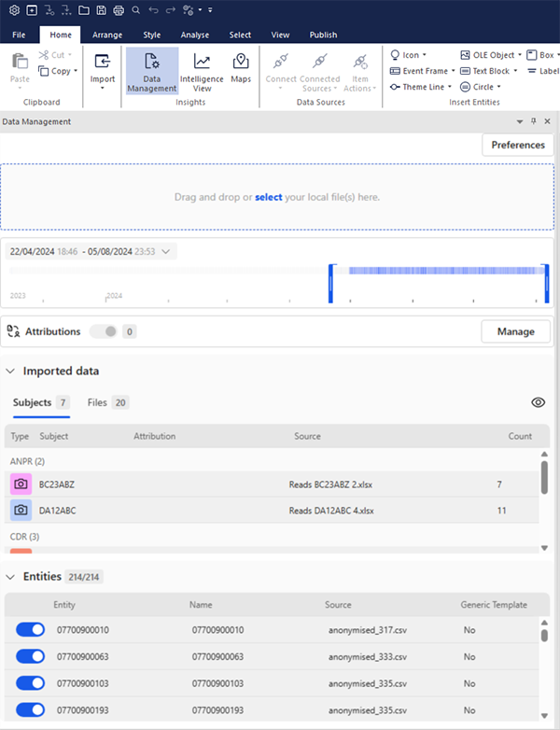Click the right handle of the timeline range
560x730 pixels.
tap(546, 284)
